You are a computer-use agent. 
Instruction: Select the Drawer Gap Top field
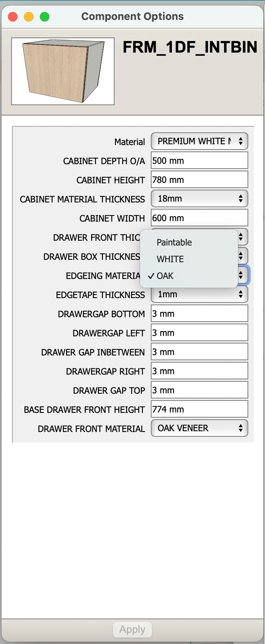pos(199,390)
